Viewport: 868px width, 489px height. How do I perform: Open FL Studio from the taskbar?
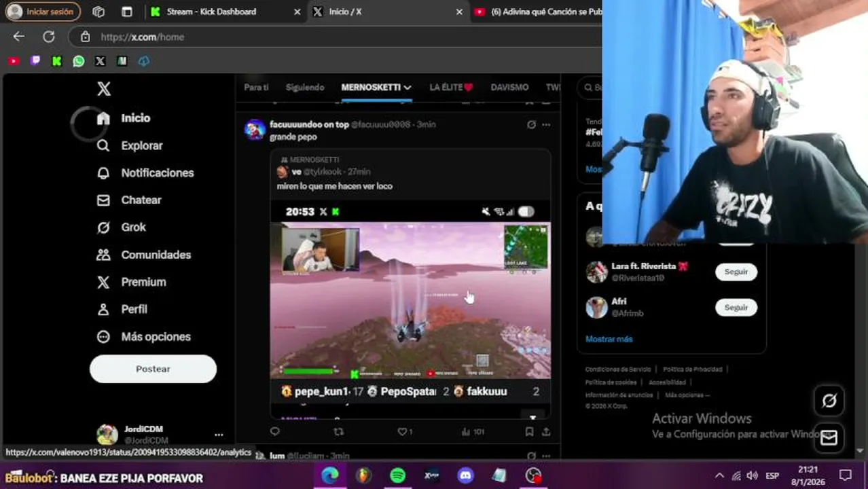coord(365,476)
